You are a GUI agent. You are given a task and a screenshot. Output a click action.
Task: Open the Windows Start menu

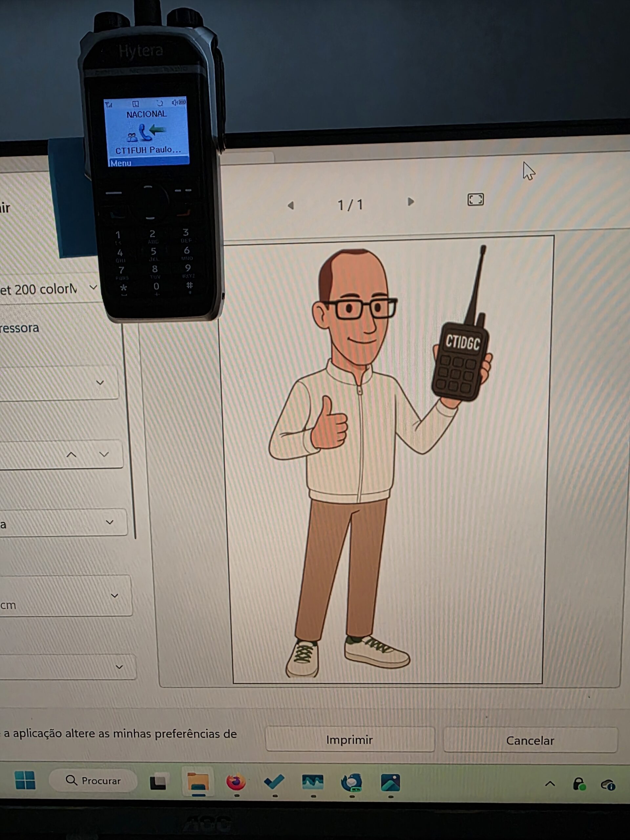25,781
